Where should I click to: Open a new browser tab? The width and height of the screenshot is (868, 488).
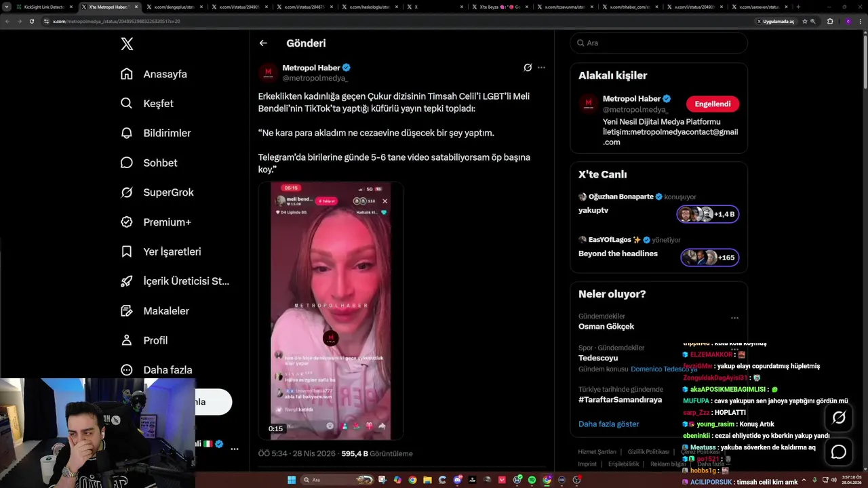click(798, 7)
